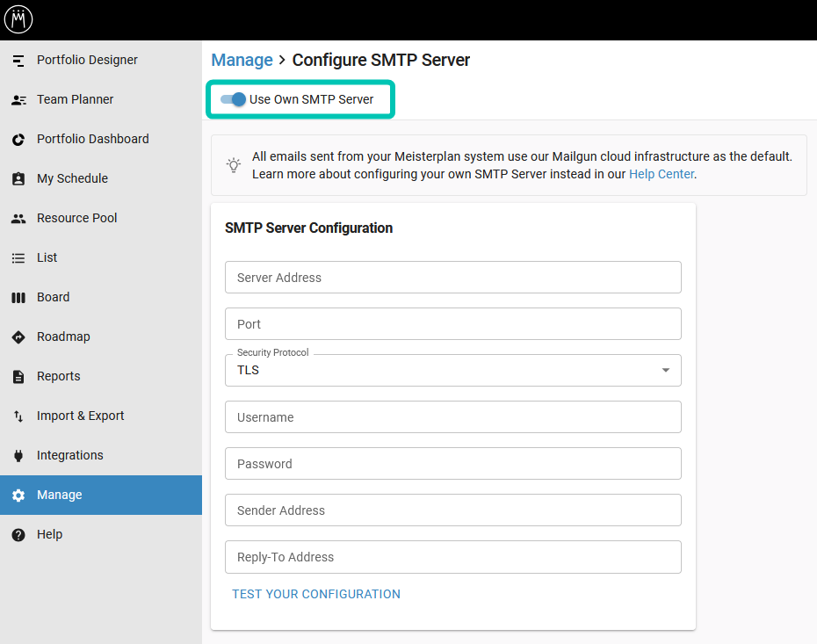817x644 pixels.
Task: Click the Reports document icon
Action: [x=18, y=377]
